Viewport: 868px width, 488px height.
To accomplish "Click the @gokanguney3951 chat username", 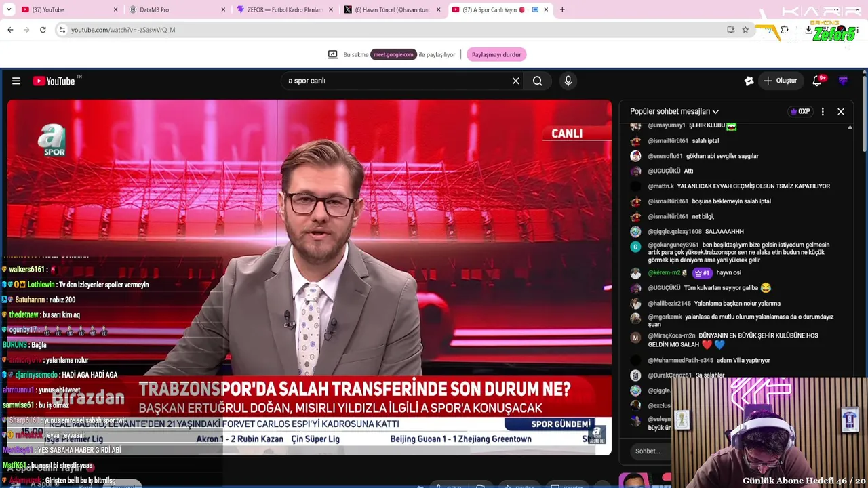I will click(673, 245).
